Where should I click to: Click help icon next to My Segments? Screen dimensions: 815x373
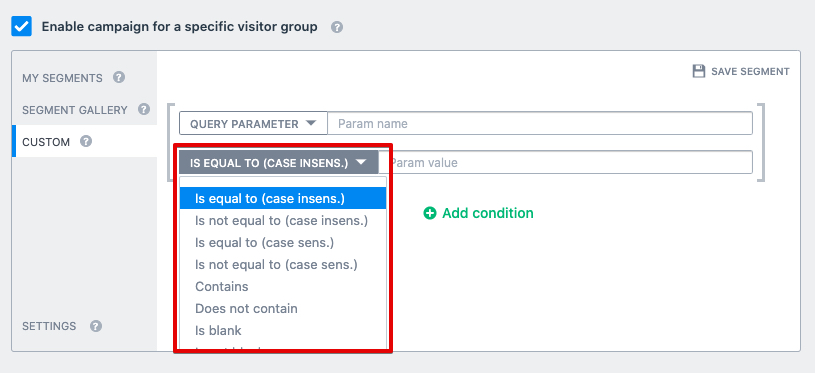coord(119,77)
